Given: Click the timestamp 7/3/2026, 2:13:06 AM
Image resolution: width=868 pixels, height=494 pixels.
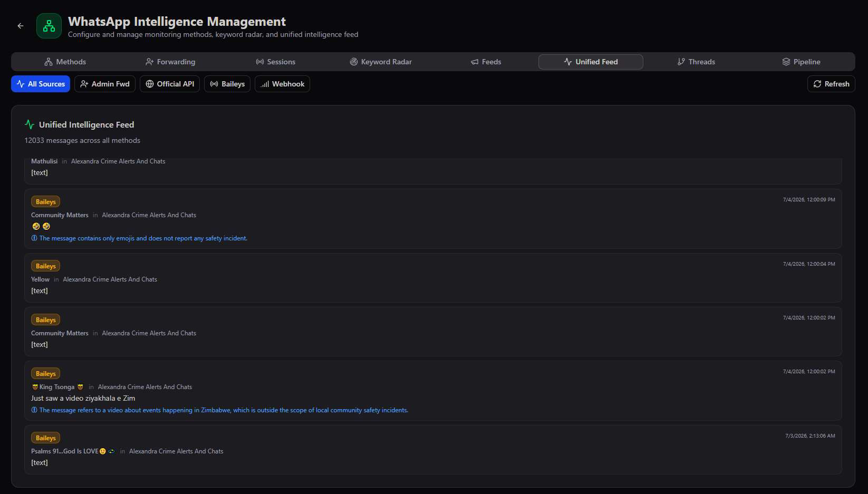Looking at the screenshot, I should click(810, 436).
